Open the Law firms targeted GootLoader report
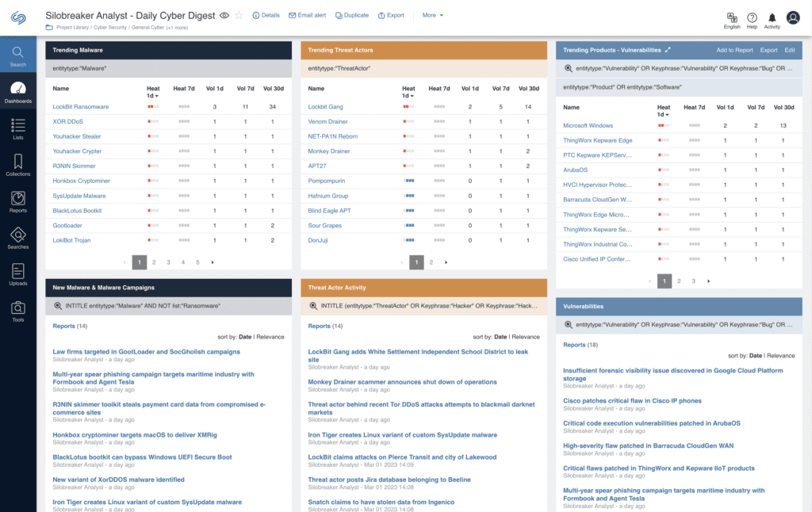The image size is (812, 512). click(146, 352)
